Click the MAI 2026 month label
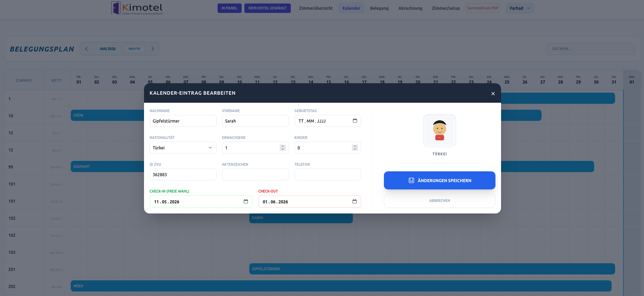The width and height of the screenshot is (644, 296). click(108, 49)
